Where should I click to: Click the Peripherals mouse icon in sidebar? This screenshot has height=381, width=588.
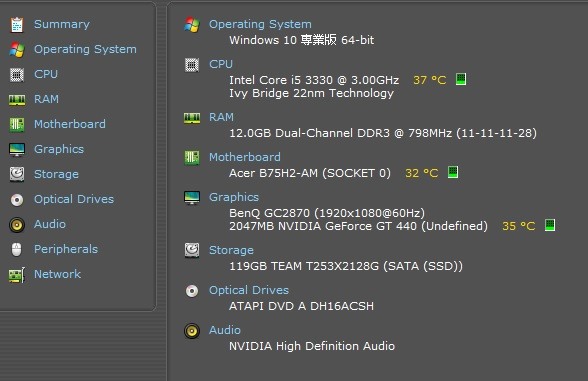tap(16, 249)
